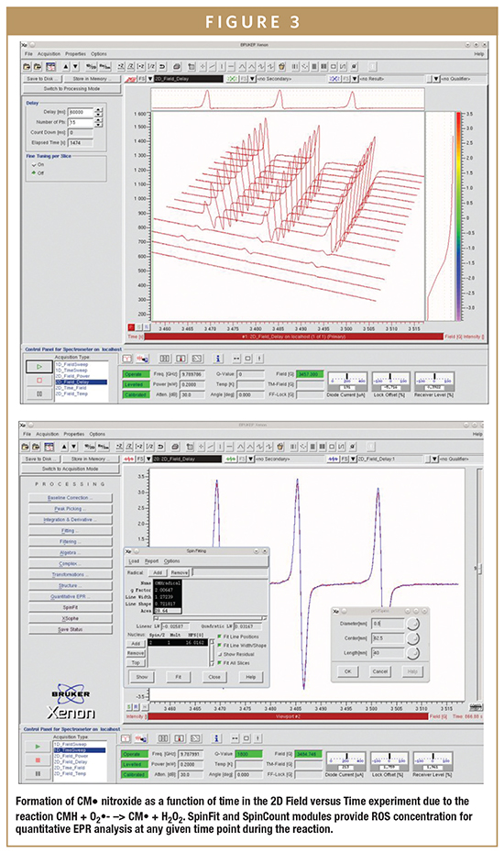The image size is (504, 853).
Task: Click the undo arrow icon in the upper window toolbar
Action: tap(162, 66)
